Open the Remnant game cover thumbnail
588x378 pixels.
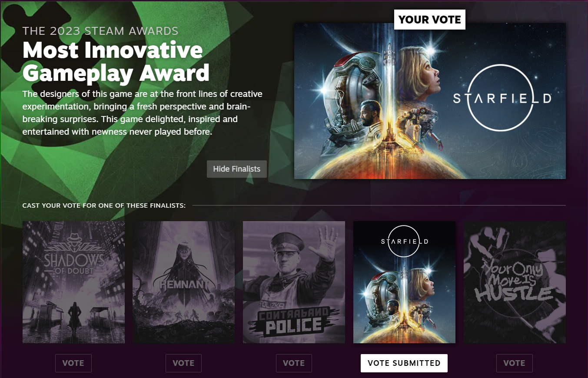tap(183, 282)
